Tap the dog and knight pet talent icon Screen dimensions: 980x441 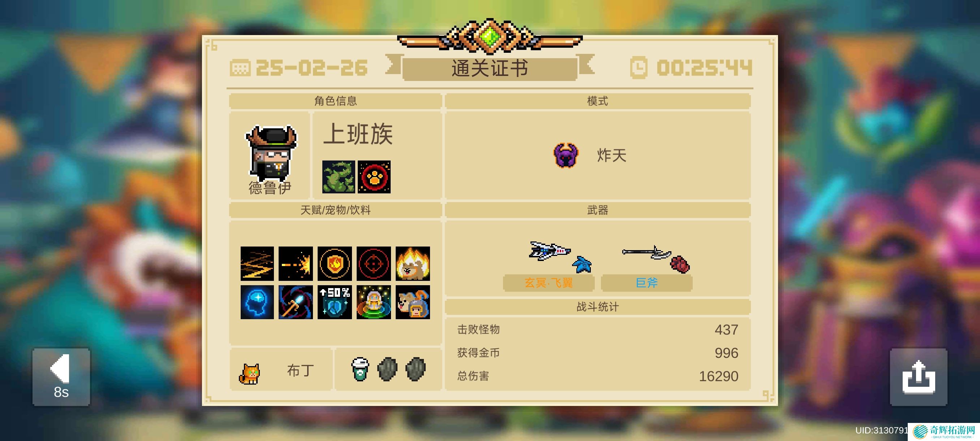click(412, 302)
